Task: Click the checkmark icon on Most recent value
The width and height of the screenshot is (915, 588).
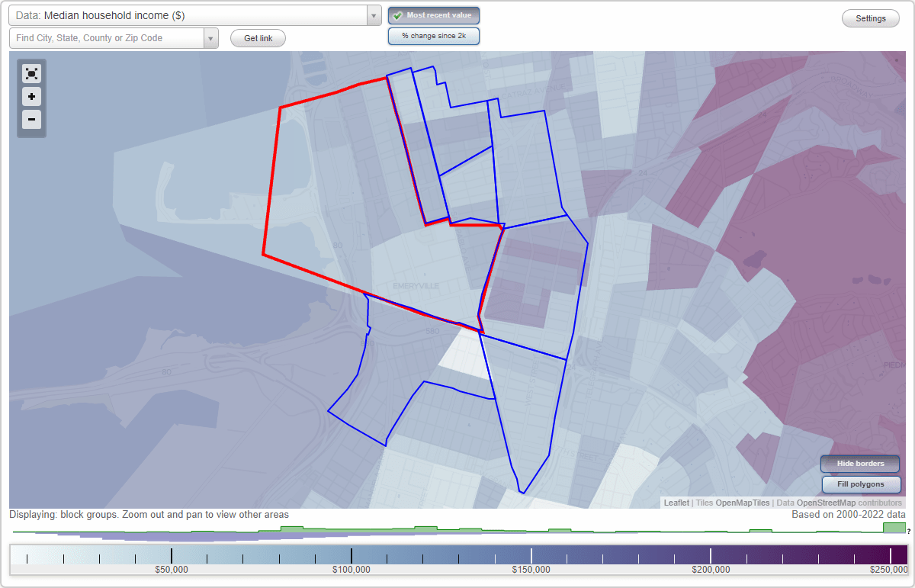Action: [398, 14]
